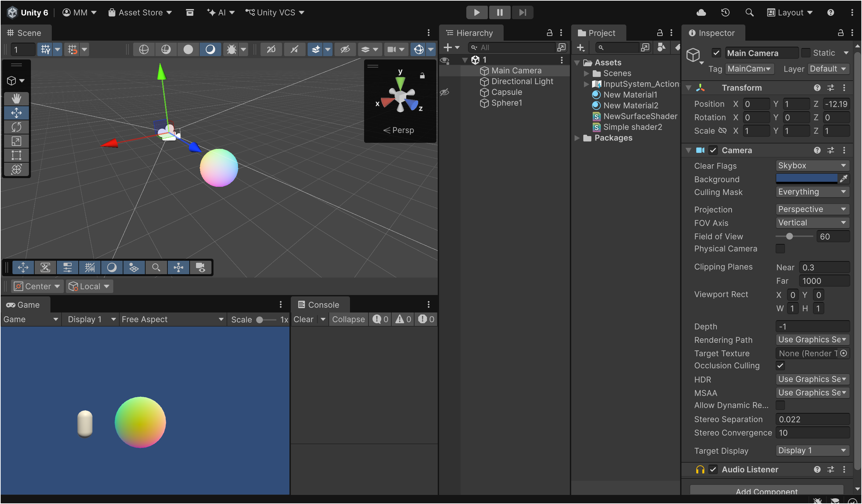The width and height of the screenshot is (862, 504).
Task: Disable the Camera component checkbox
Action: pos(713,151)
